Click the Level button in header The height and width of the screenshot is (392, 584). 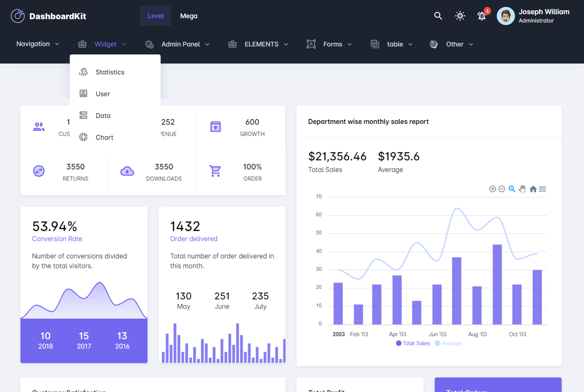click(x=156, y=16)
